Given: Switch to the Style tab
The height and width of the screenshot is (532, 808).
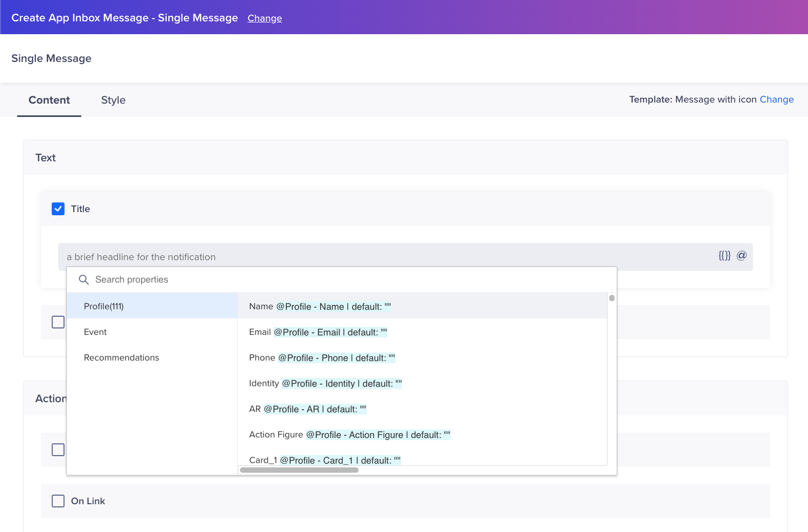Looking at the screenshot, I should coord(113,100).
